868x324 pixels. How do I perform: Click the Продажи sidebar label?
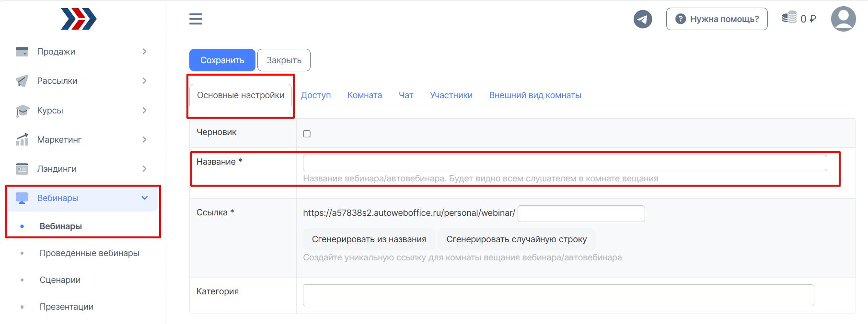56,52
